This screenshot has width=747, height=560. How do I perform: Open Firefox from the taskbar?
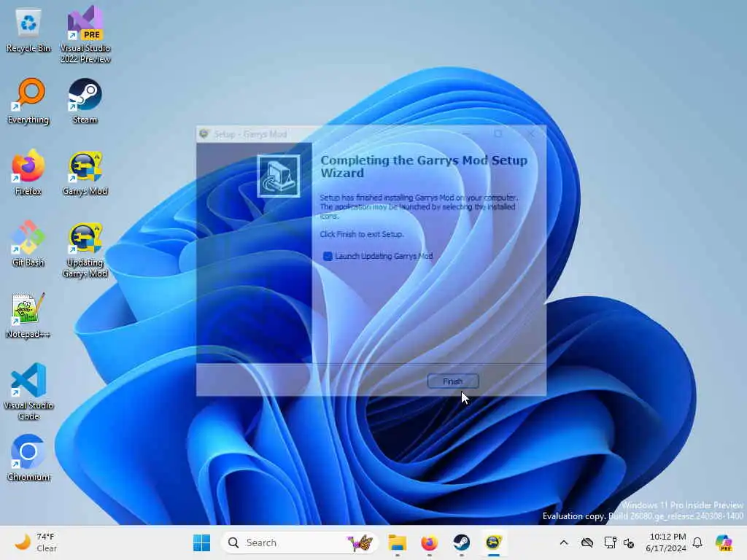coord(429,542)
